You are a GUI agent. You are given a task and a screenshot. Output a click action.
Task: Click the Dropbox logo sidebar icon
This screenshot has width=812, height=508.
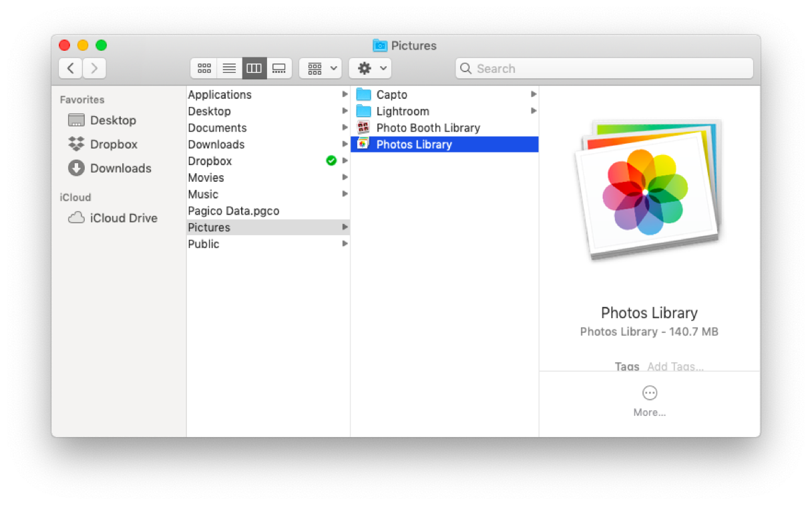(77, 144)
